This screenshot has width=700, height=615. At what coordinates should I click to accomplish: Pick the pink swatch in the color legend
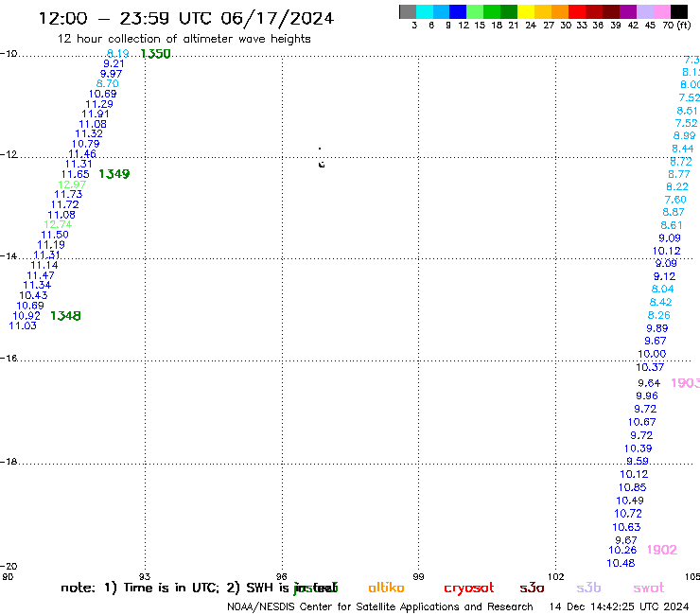(x=662, y=11)
